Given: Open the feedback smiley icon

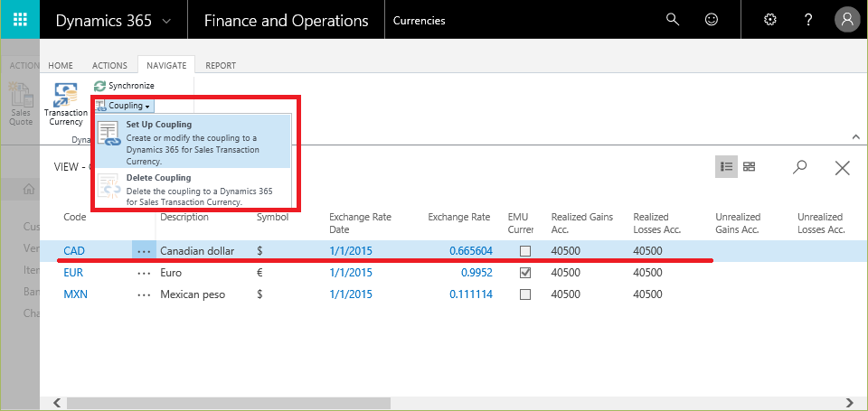Looking at the screenshot, I should pyautogui.click(x=712, y=20).
